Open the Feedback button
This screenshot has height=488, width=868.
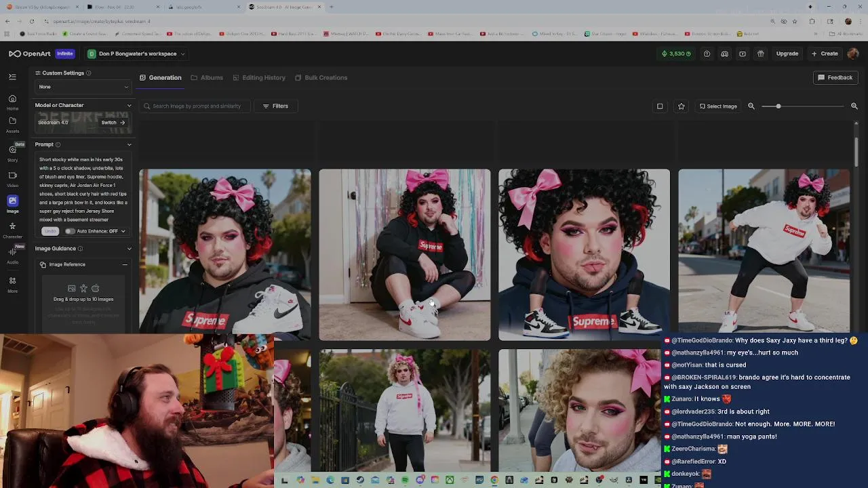pos(835,78)
